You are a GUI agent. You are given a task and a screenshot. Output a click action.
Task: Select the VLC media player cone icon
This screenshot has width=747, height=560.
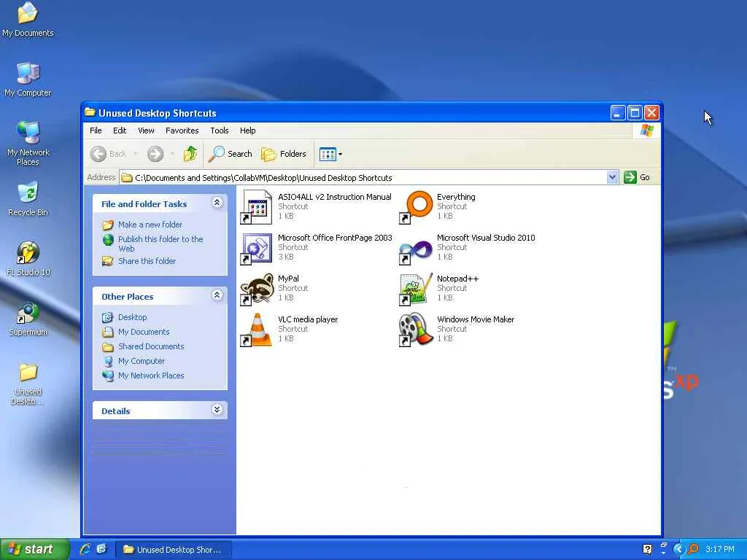click(256, 330)
